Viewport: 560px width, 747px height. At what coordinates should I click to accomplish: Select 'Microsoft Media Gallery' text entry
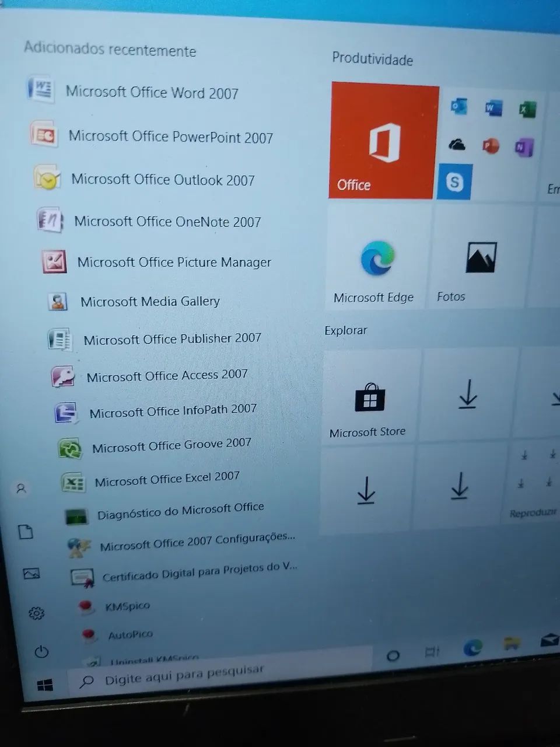[x=150, y=301]
